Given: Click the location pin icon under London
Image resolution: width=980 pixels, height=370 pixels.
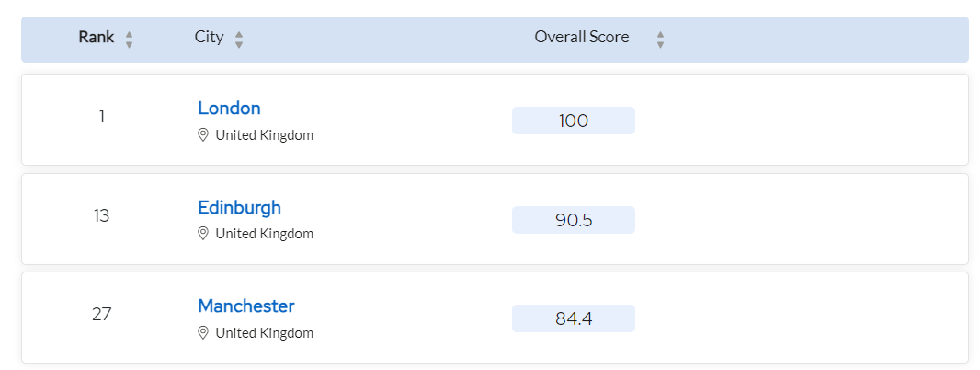Looking at the screenshot, I should (x=202, y=135).
